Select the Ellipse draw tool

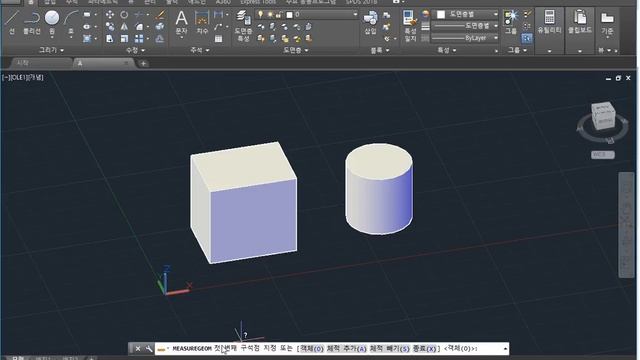[87, 27]
